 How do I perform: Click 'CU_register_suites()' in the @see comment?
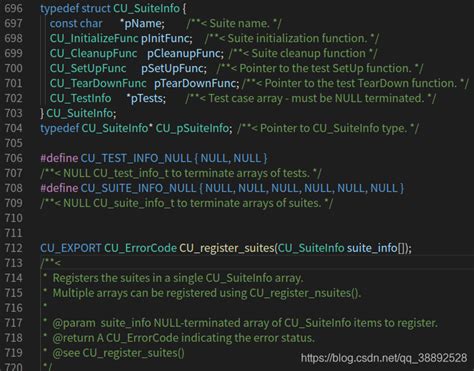tap(133, 353)
